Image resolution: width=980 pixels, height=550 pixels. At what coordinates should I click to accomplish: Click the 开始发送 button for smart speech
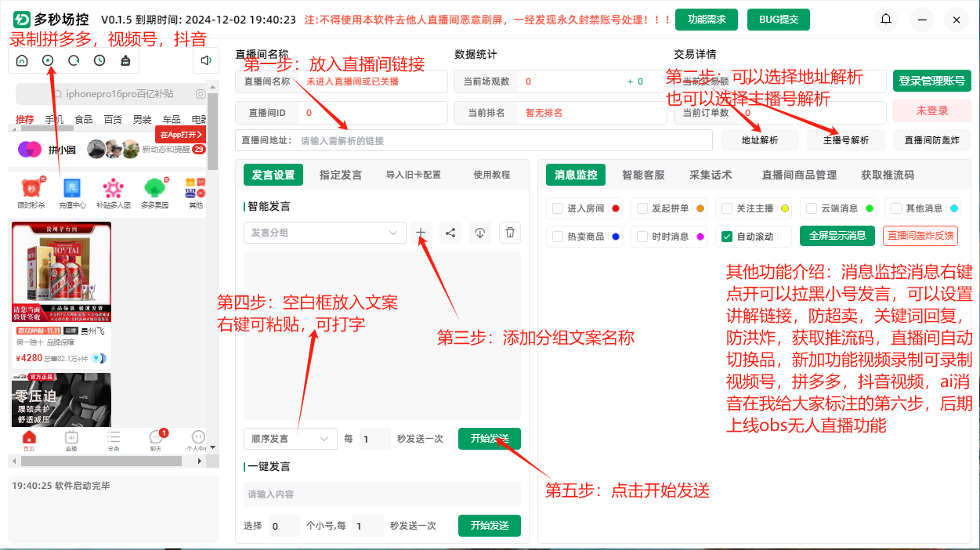(489, 439)
